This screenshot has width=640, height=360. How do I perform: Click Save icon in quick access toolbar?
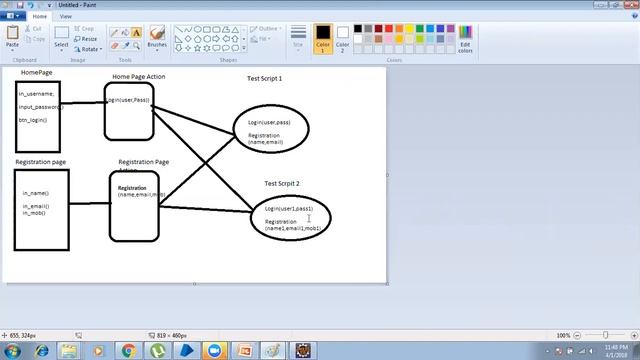coord(20,5)
